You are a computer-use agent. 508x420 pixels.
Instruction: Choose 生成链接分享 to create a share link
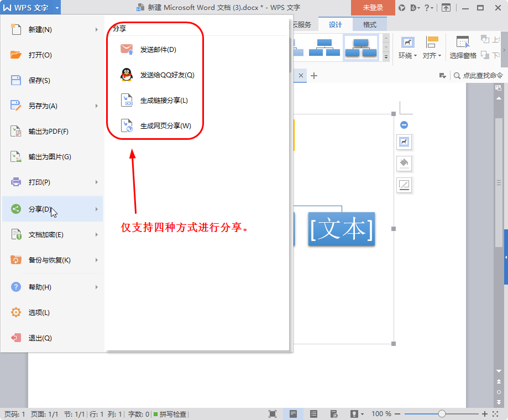tap(154, 101)
